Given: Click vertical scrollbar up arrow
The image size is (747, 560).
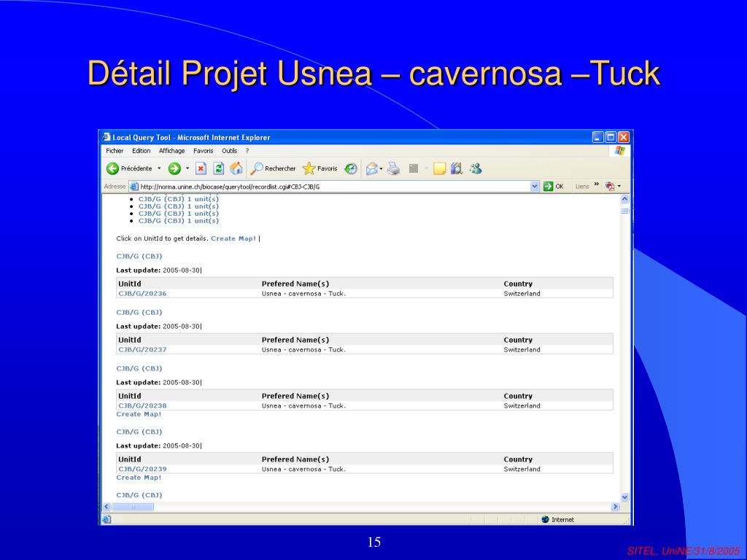Looking at the screenshot, I should 624,200.
